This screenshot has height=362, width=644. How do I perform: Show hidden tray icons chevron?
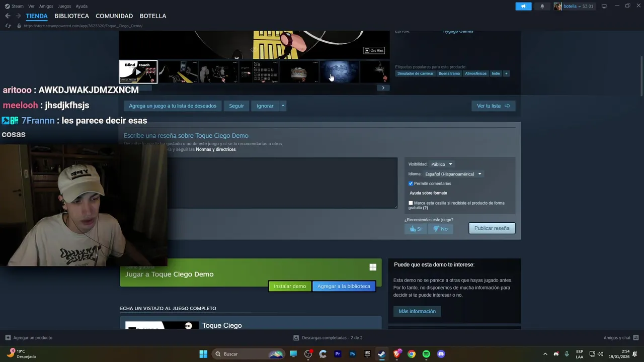click(545, 354)
